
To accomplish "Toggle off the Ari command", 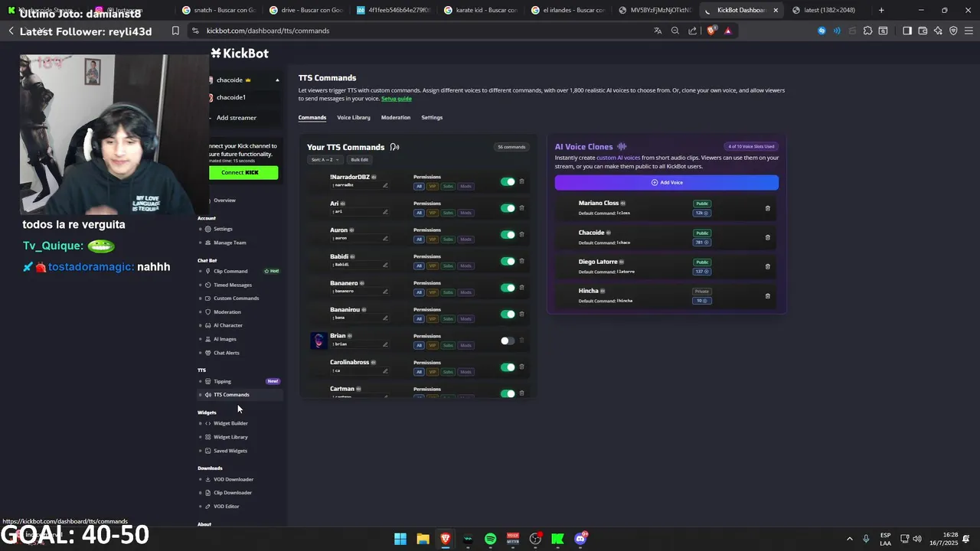I will (x=508, y=208).
